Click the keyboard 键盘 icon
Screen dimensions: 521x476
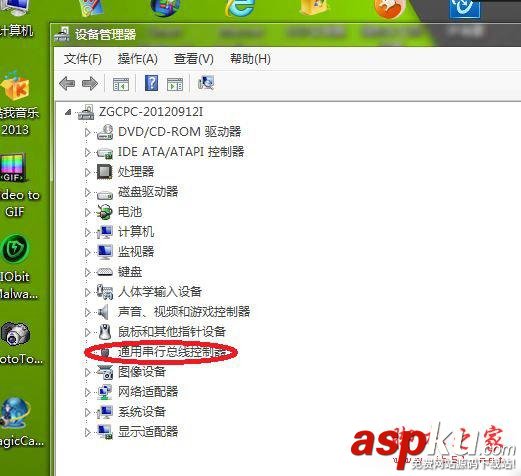tap(105, 272)
